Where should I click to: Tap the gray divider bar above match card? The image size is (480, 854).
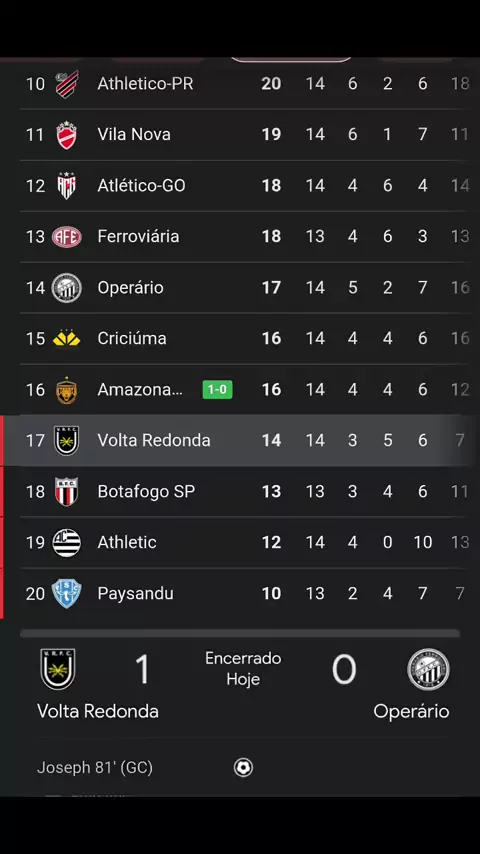point(240,633)
